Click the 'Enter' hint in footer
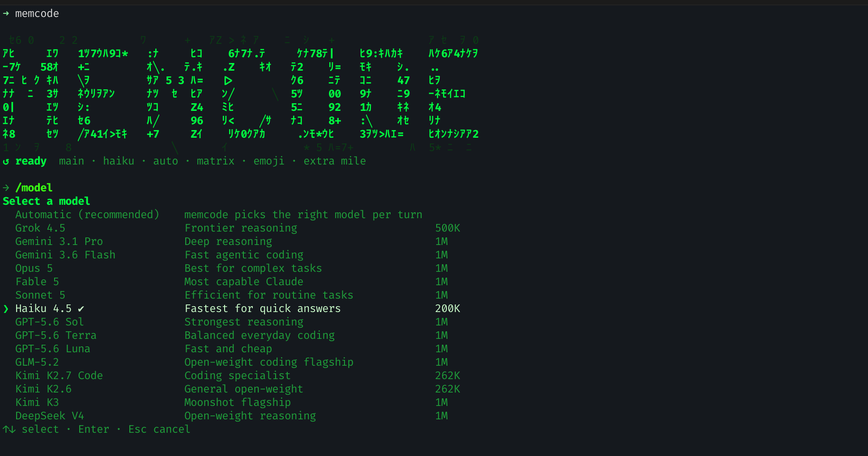This screenshot has height=456, width=868. click(94, 429)
